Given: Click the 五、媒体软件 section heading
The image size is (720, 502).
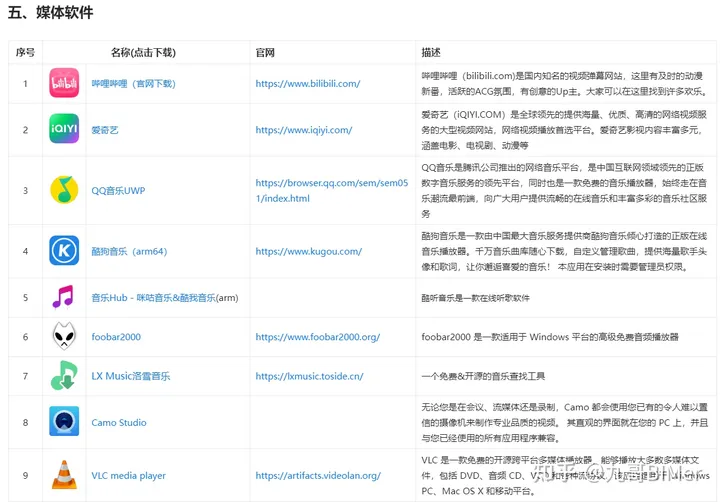Looking at the screenshot, I should point(51,12).
